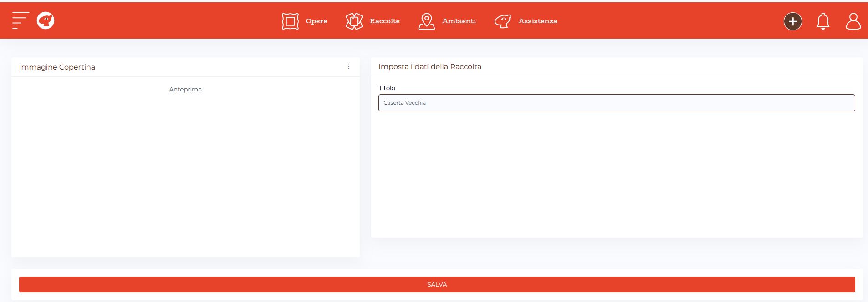Click the Imposta i dati della Raccolta heading
The height and width of the screenshot is (302, 868).
tap(430, 67)
